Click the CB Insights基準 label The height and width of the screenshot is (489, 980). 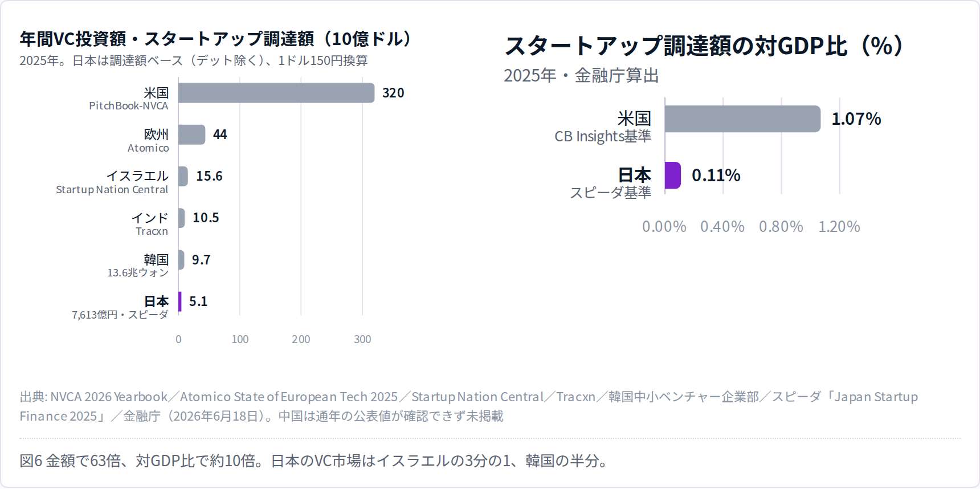(x=603, y=137)
